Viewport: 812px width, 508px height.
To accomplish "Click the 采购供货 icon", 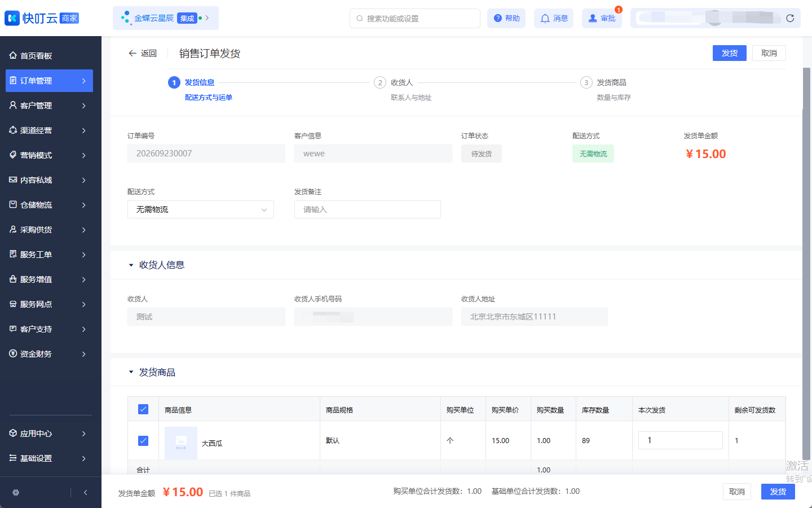I will (x=13, y=229).
